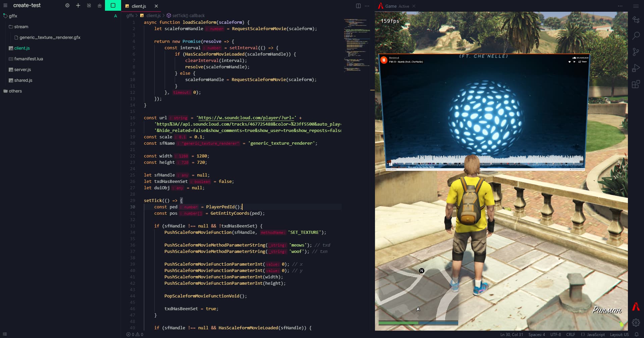Open the hamburger menu at top left
Viewport: 644px width, 338px height.
[5, 5]
